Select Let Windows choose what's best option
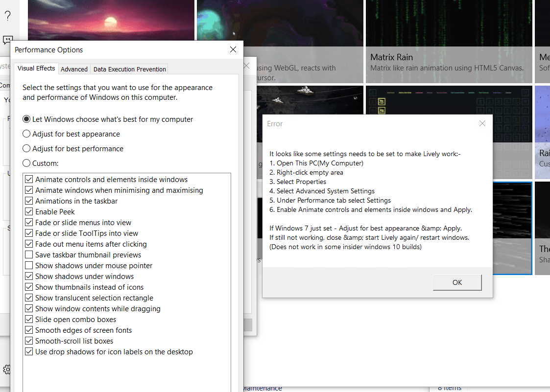Screen dimensions: 550x392 [x=26, y=119]
